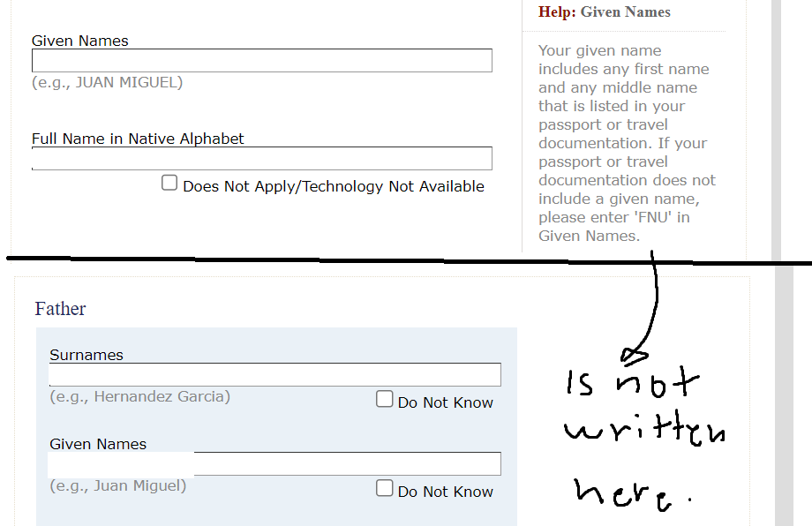
Task: Focus the Full Name in Native Alphabet field
Action: (261, 159)
